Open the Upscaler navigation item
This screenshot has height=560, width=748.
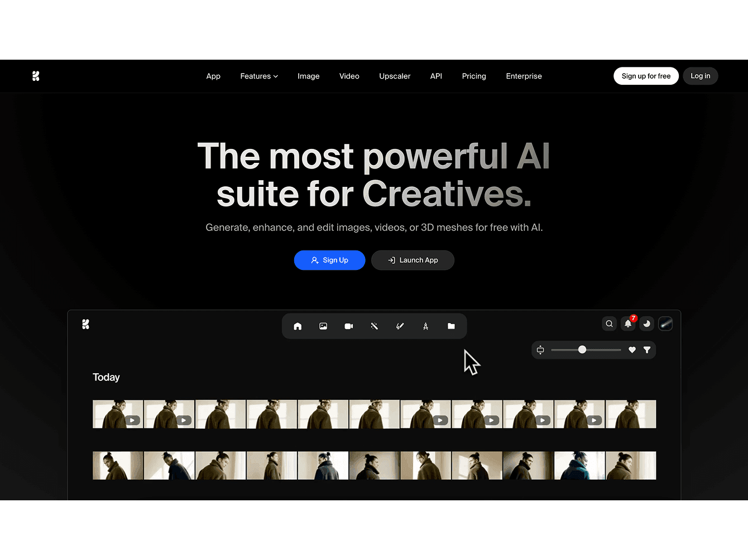tap(395, 76)
